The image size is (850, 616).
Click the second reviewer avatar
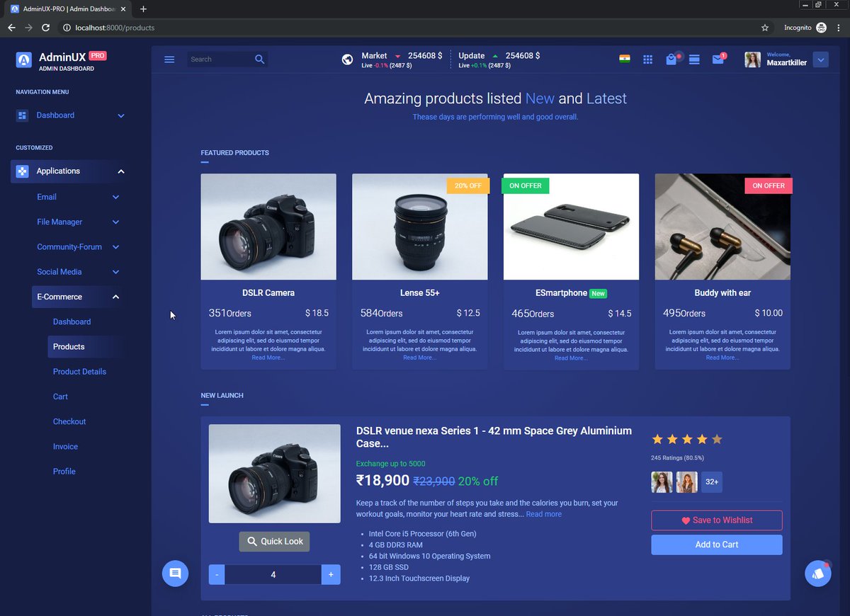[686, 482]
